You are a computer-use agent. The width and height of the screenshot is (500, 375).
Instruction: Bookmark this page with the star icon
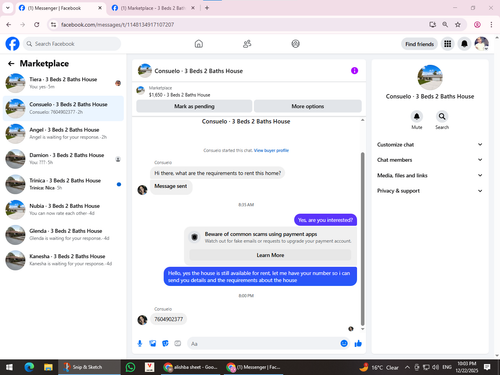pos(458,25)
